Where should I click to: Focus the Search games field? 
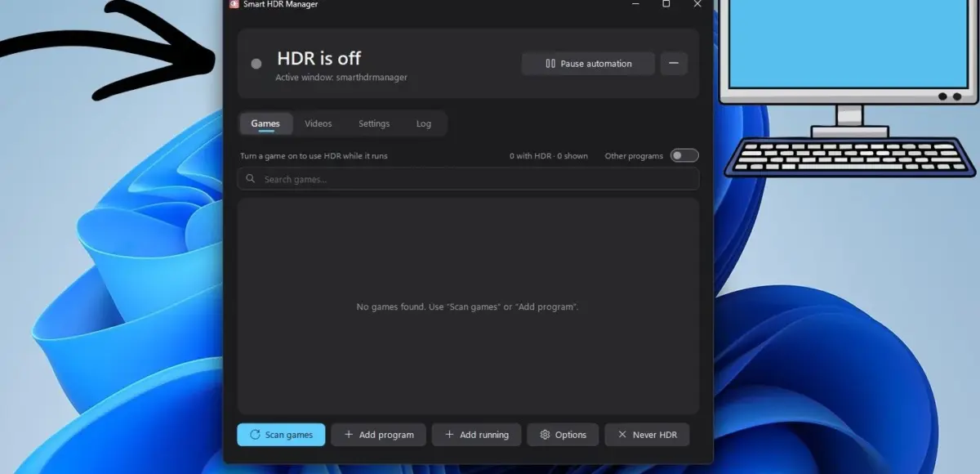pyautogui.click(x=468, y=179)
